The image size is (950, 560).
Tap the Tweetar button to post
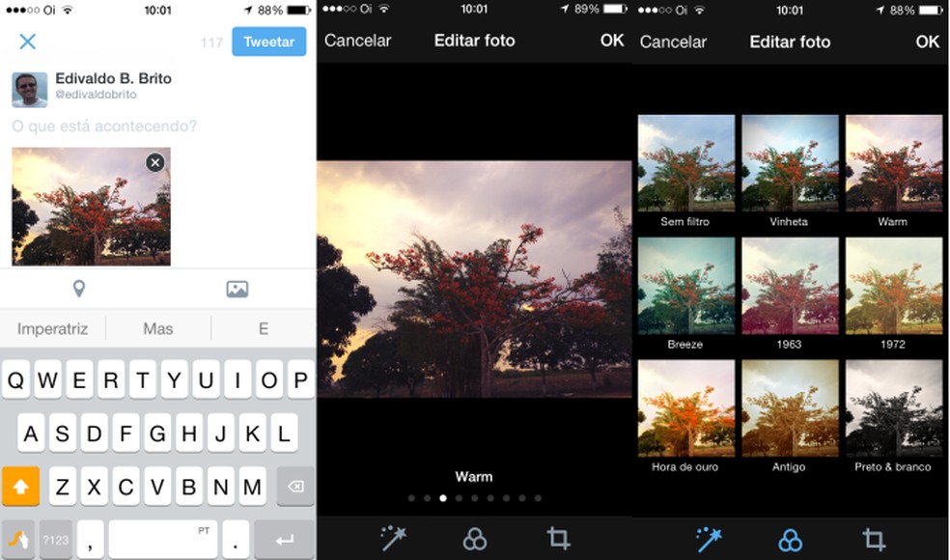click(x=268, y=42)
